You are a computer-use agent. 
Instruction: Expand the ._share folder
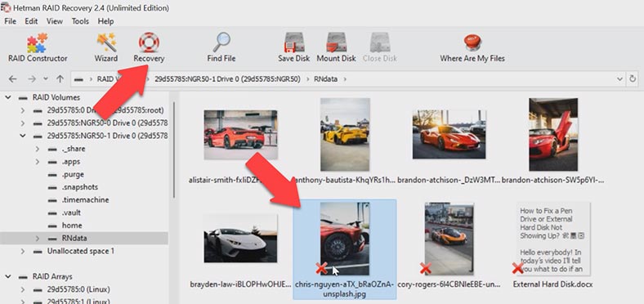coord(38,149)
